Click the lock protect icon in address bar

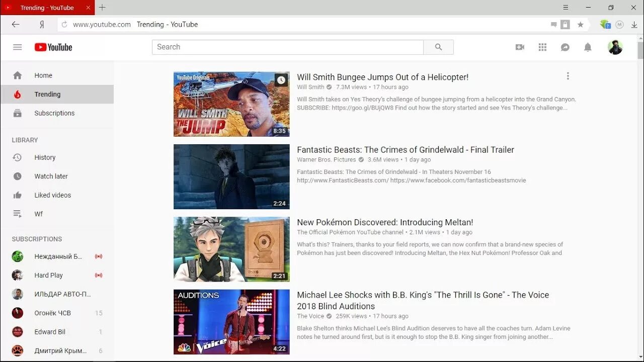pyautogui.click(x=566, y=24)
